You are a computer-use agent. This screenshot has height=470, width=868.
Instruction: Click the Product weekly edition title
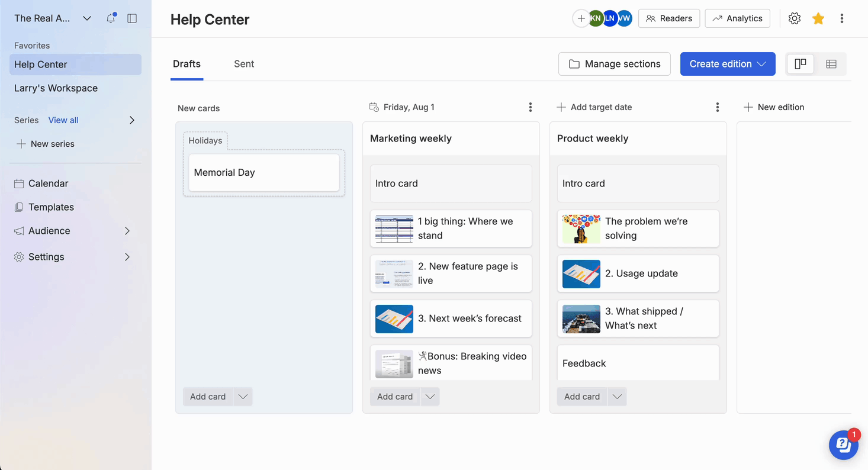click(593, 139)
